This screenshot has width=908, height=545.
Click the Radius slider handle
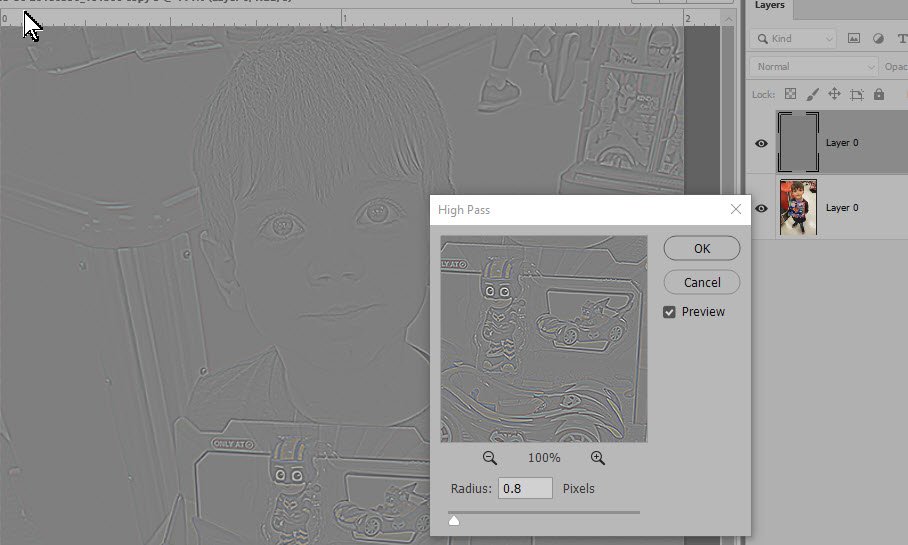(454, 521)
